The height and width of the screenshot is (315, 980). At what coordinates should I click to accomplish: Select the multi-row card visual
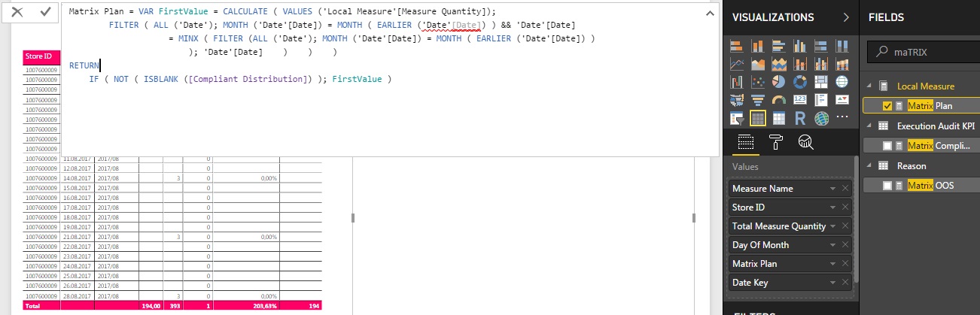(821, 100)
